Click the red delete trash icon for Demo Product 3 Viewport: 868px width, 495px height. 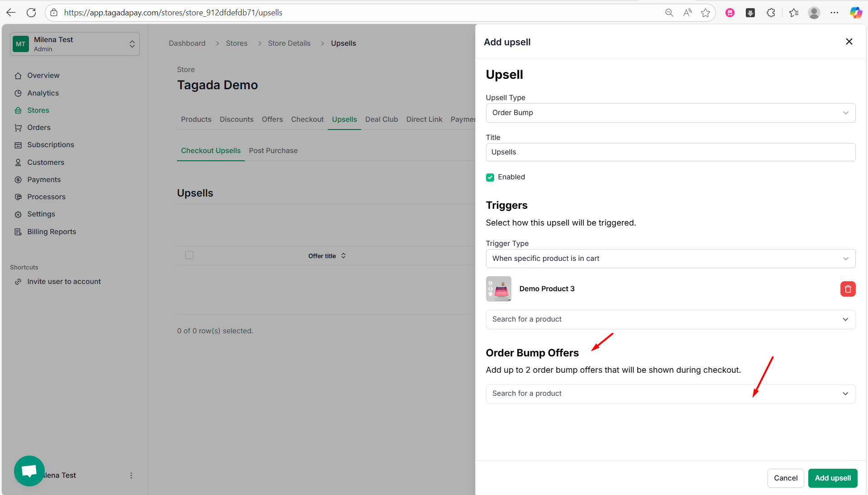[848, 289]
